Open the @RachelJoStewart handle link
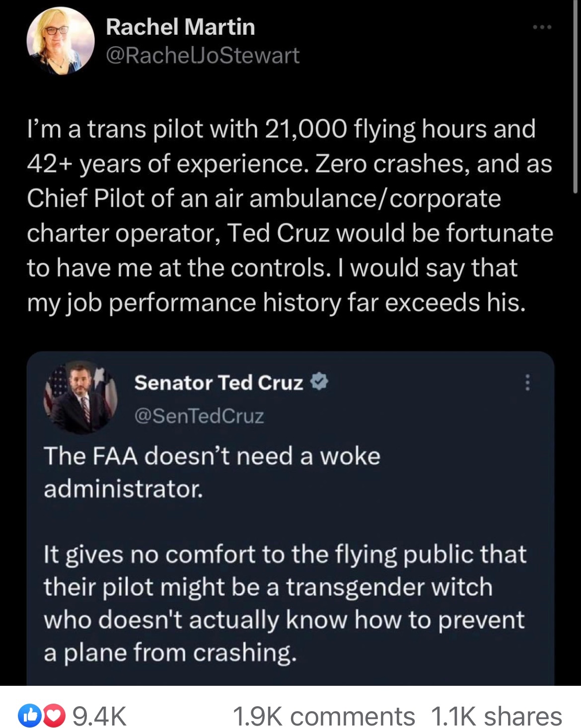 click(x=203, y=55)
